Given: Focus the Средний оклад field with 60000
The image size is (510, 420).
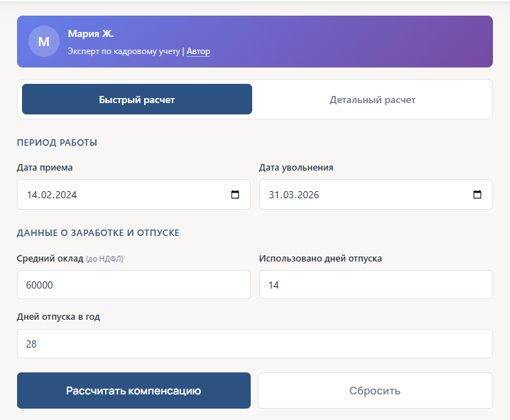Looking at the screenshot, I should point(134,285).
